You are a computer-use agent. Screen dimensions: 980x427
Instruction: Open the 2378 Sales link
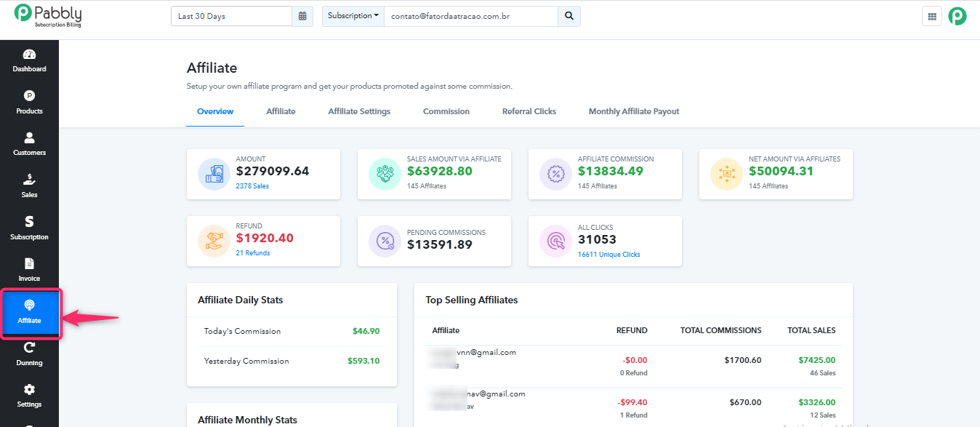point(252,186)
